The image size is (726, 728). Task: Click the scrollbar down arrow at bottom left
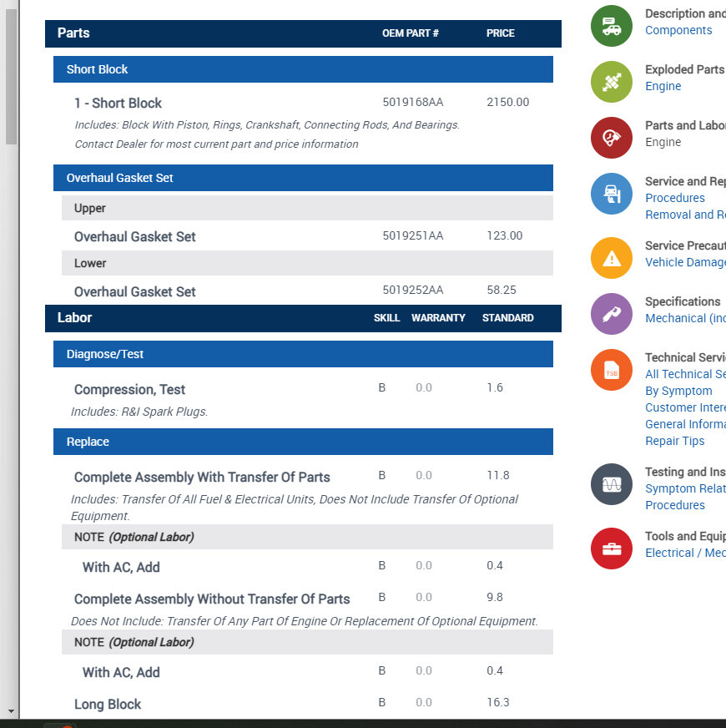pos(11,710)
